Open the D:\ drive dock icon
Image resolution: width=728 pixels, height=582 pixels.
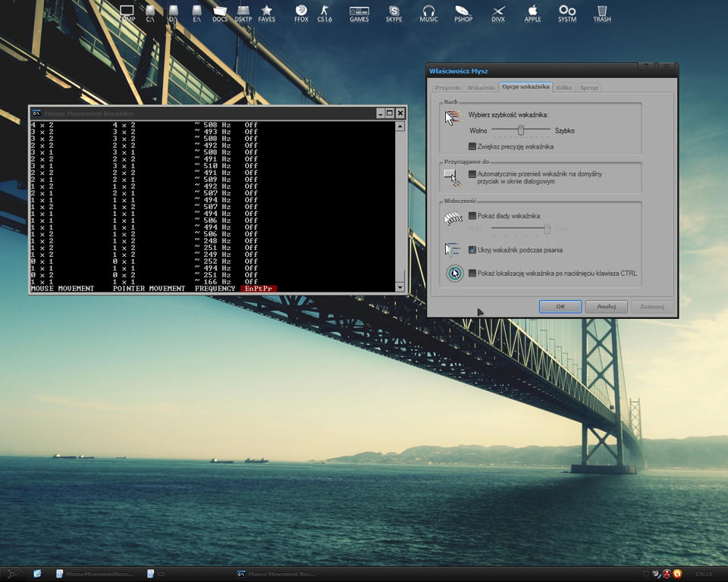[x=173, y=14]
